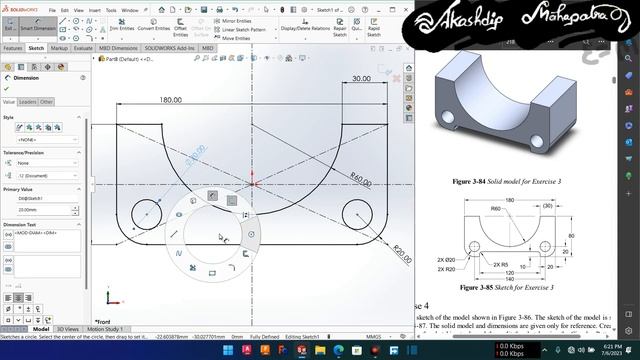Click the Print icon
This screenshot has width=640, height=360.
click(x=220, y=9)
